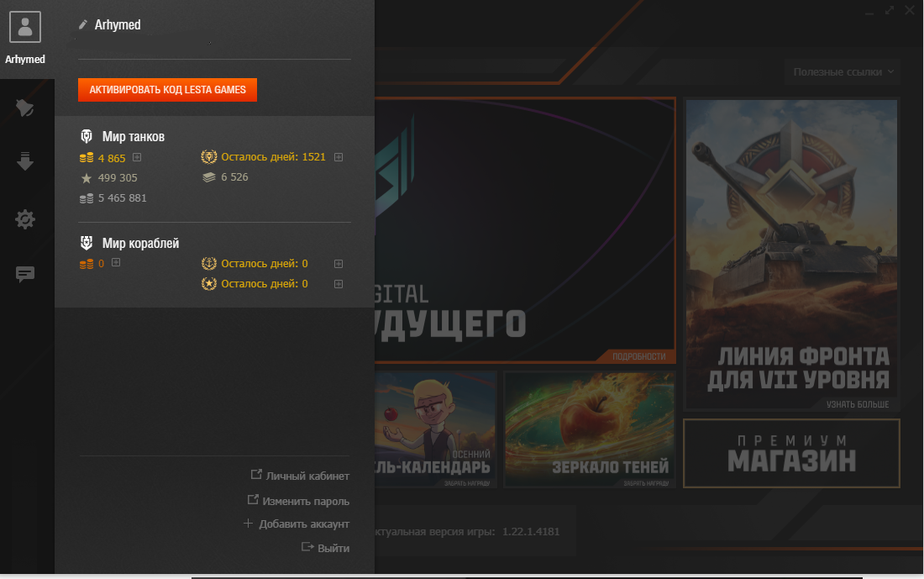This screenshot has height=579, width=924.
Task: Add doubloons via plus in Мир кораблей
Action: point(116,262)
